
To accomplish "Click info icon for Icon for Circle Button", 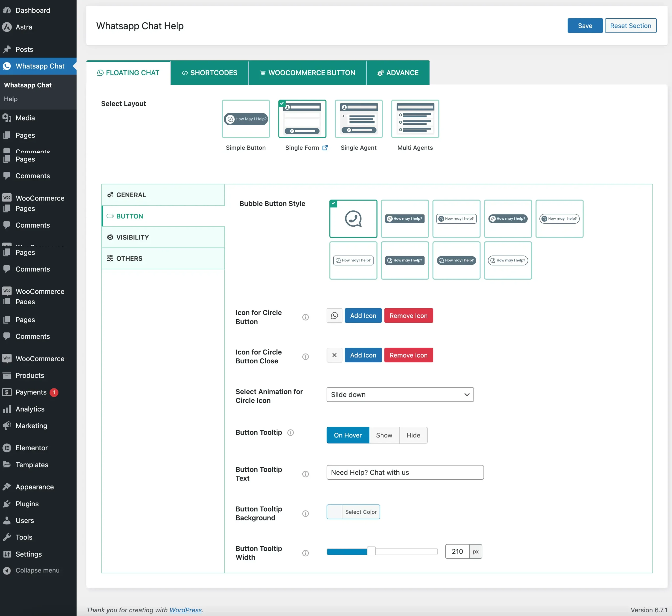I will coord(305,317).
